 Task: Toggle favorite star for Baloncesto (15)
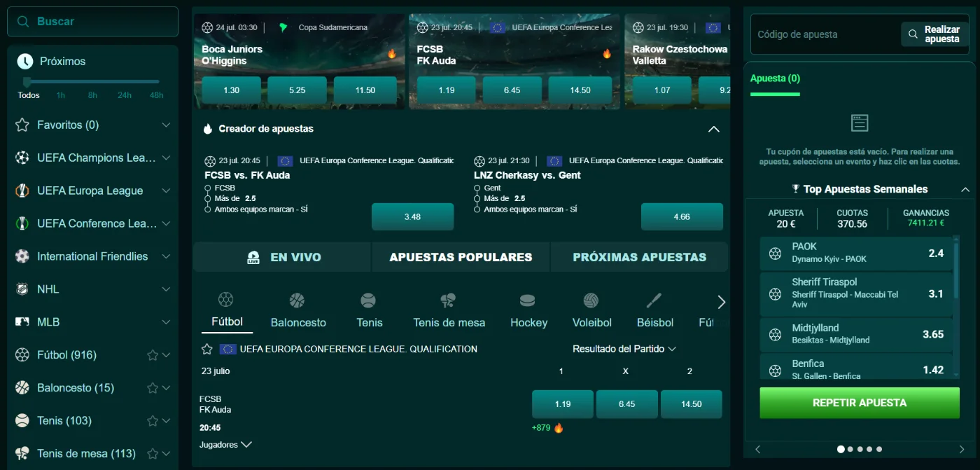153,388
